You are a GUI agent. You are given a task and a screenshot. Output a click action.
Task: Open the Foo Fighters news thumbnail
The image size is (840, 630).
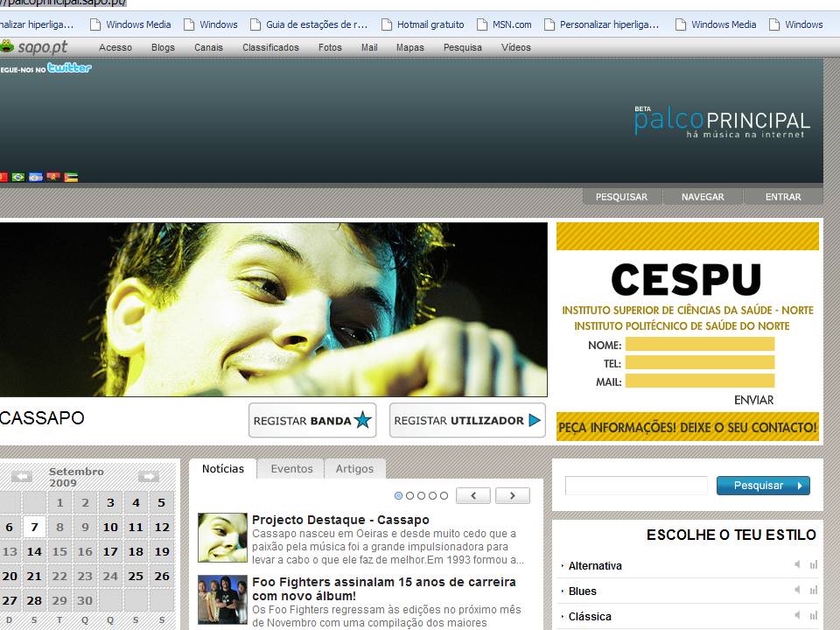(222, 599)
